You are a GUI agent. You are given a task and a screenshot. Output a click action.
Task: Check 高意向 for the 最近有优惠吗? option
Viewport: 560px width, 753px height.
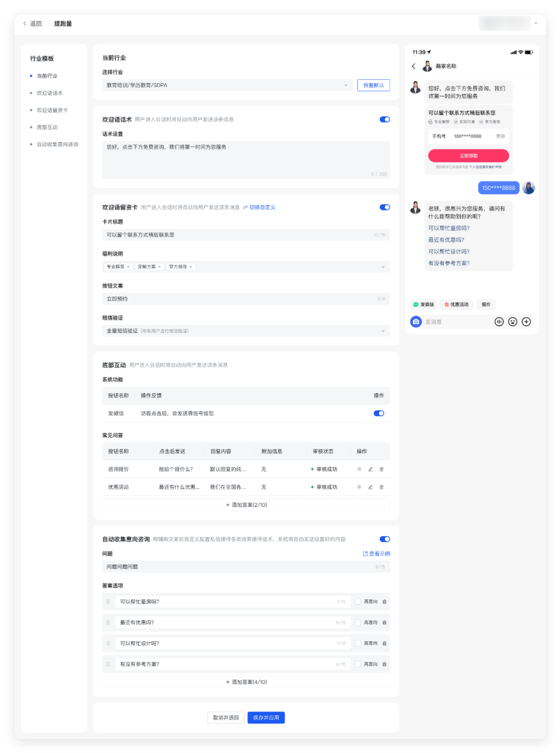pyautogui.click(x=358, y=623)
